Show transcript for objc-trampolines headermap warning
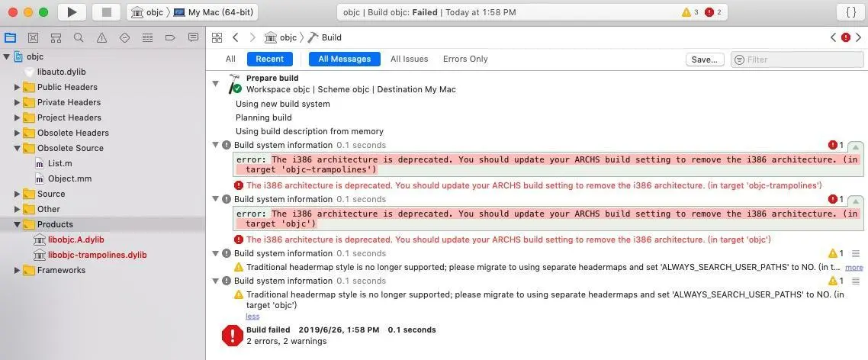Screen dimensions: 868x360 tap(856, 254)
